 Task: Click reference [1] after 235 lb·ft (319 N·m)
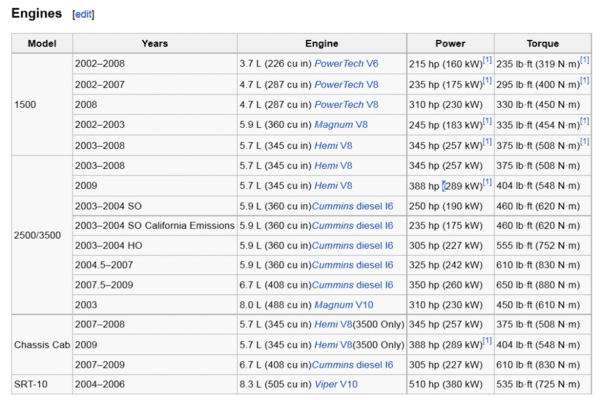(585, 60)
